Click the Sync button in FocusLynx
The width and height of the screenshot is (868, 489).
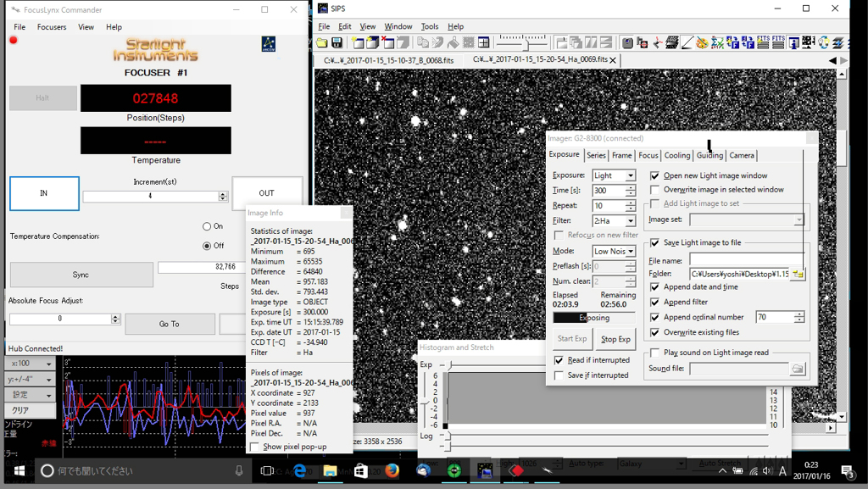81,275
